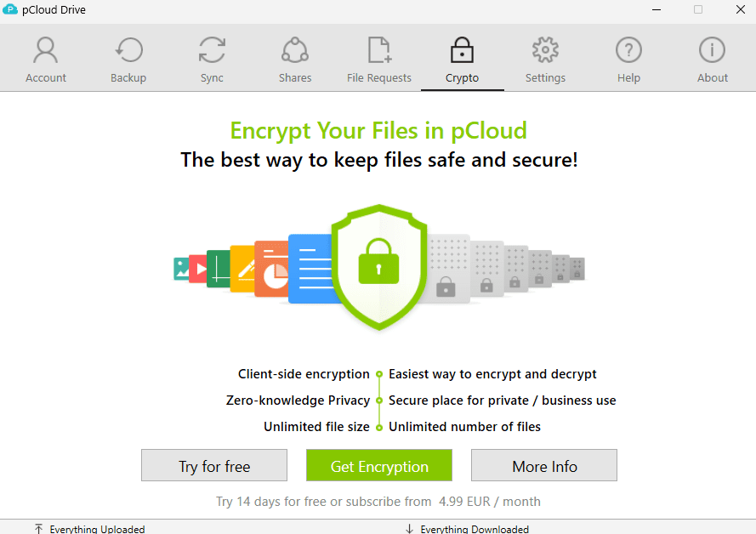Open the About info icon

coord(712,51)
